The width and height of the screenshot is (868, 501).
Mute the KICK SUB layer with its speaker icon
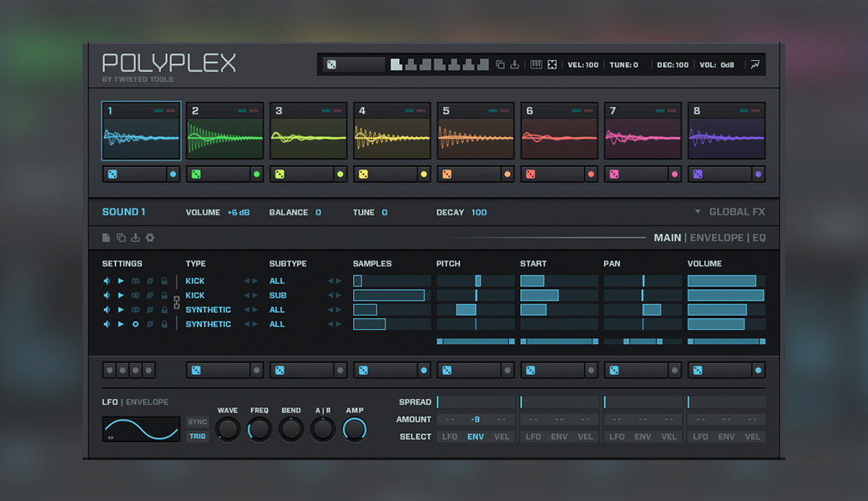[106, 296]
